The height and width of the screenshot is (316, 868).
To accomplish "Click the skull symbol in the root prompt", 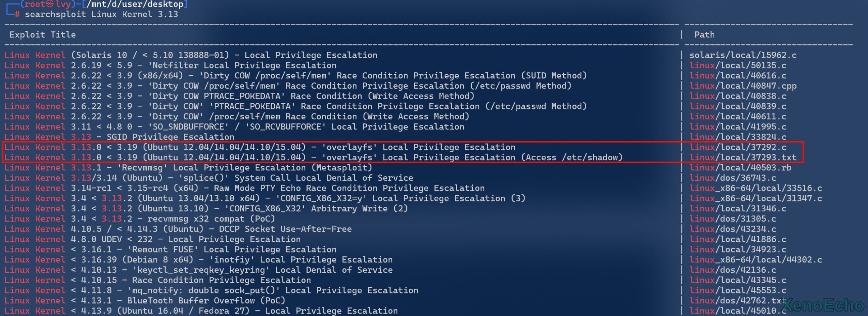I will coord(50,4).
